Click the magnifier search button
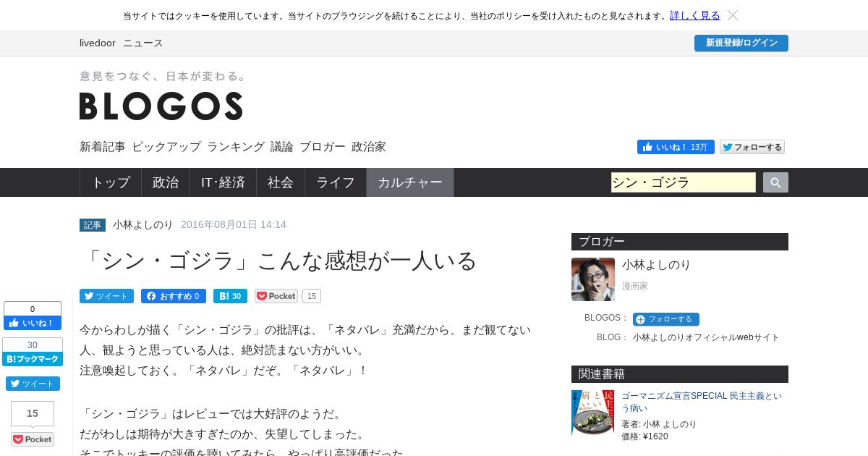Screen dimensions: 868x456 click(x=775, y=182)
